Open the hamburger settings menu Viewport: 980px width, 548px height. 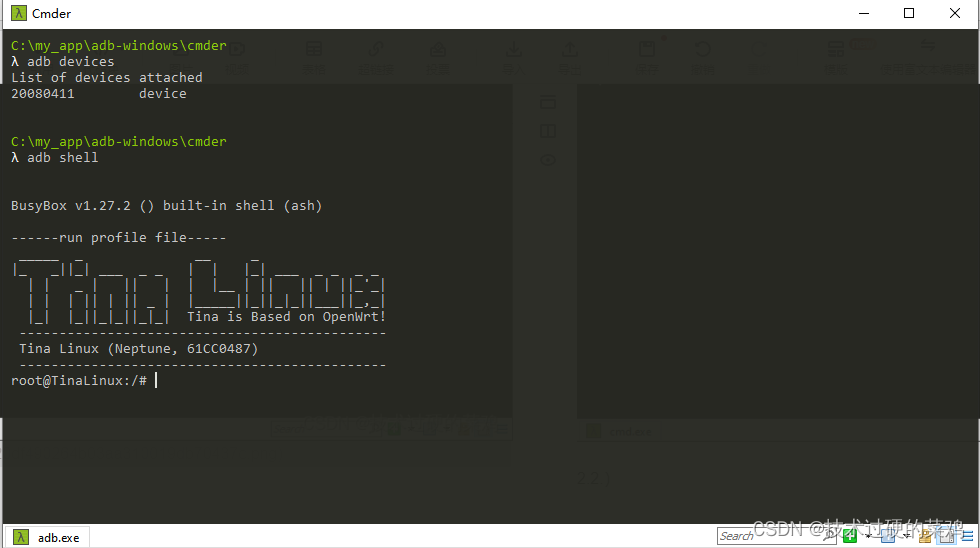[x=967, y=536]
